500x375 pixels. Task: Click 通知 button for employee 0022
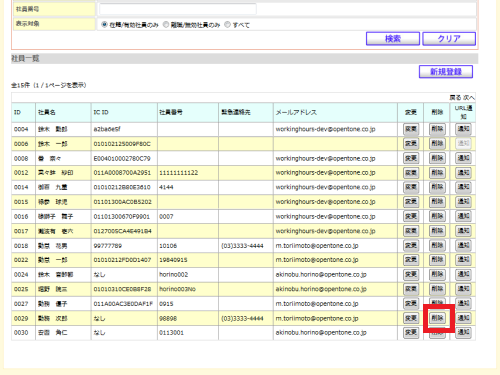click(x=463, y=260)
